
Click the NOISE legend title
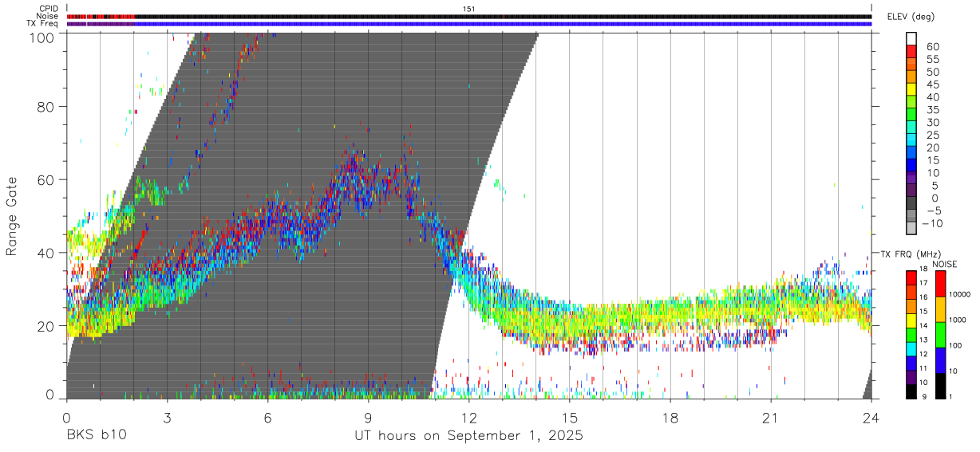coord(943,264)
